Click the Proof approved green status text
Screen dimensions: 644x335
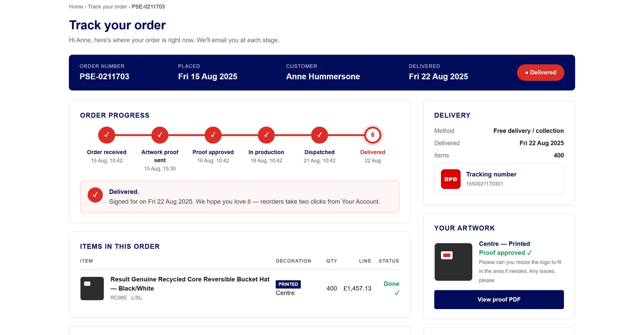point(505,253)
